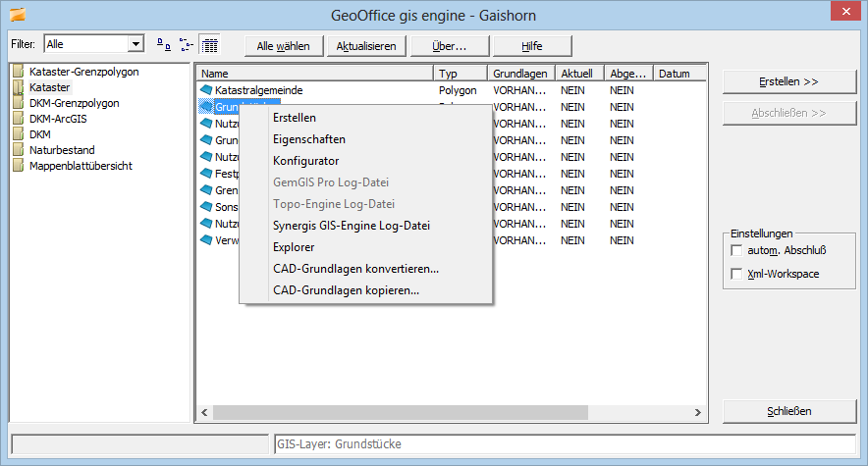Image resolution: width=868 pixels, height=466 pixels.
Task: Click the GIS-Layer: Grundstücke status field
Action: click(x=566, y=444)
